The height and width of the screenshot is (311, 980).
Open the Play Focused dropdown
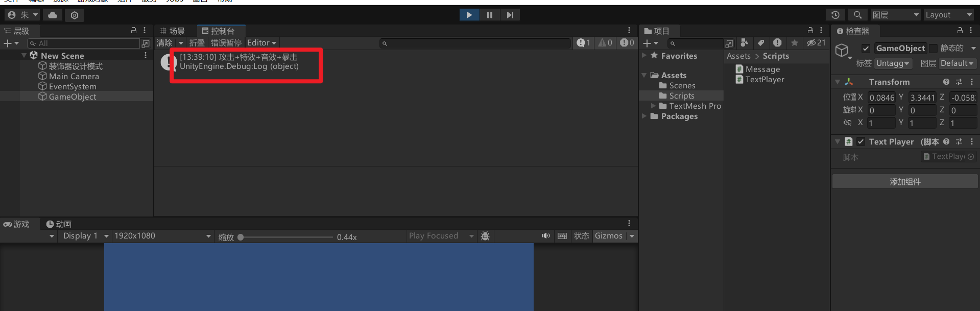pyautogui.click(x=441, y=236)
